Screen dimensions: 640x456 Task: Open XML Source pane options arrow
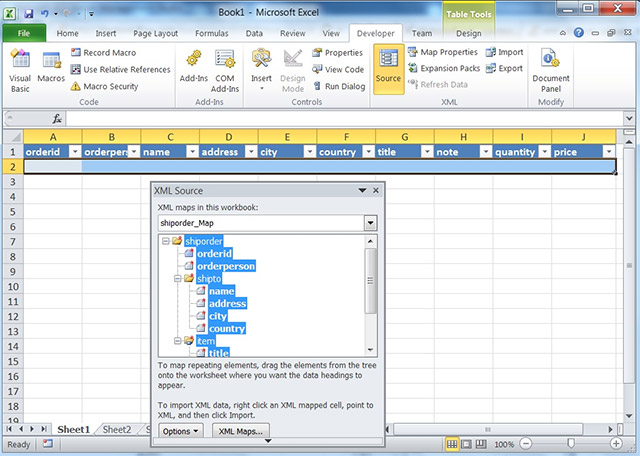(x=362, y=190)
